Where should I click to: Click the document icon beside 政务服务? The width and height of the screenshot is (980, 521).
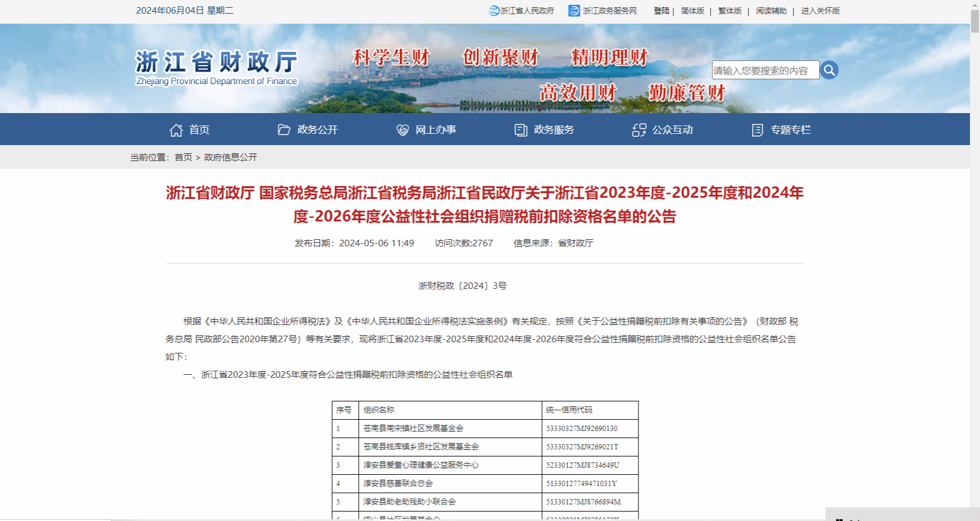coord(521,130)
